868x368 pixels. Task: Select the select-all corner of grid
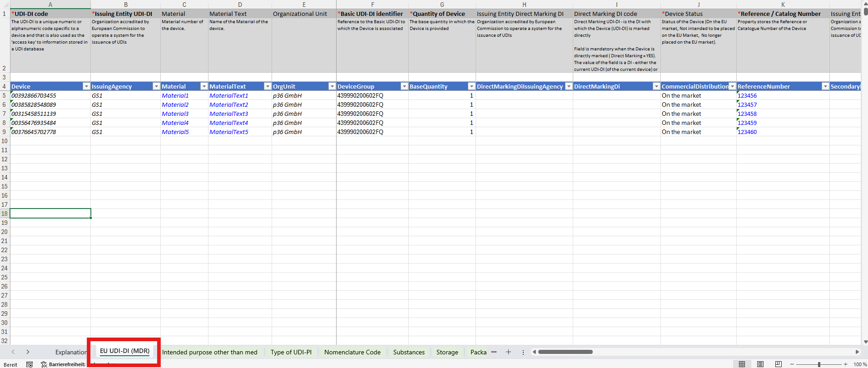(x=5, y=5)
